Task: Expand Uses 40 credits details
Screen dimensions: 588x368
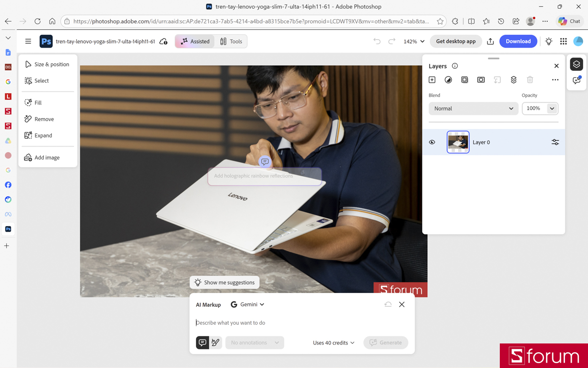Action: click(x=334, y=342)
